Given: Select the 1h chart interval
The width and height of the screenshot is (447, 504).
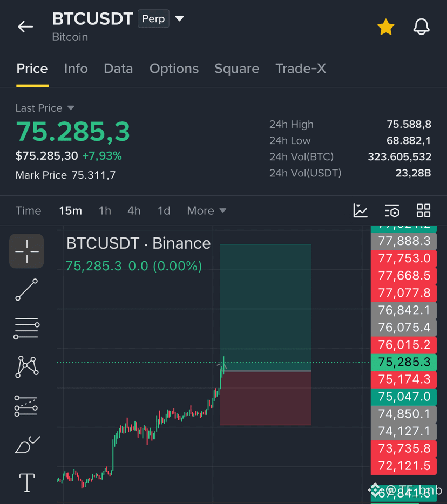Looking at the screenshot, I should (105, 211).
